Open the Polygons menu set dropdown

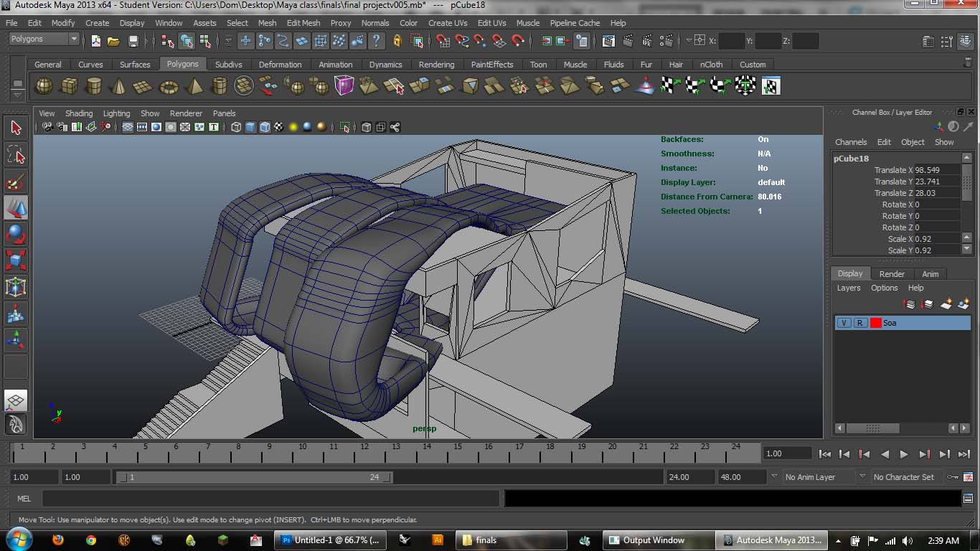pyautogui.click(x=43, y=39)
